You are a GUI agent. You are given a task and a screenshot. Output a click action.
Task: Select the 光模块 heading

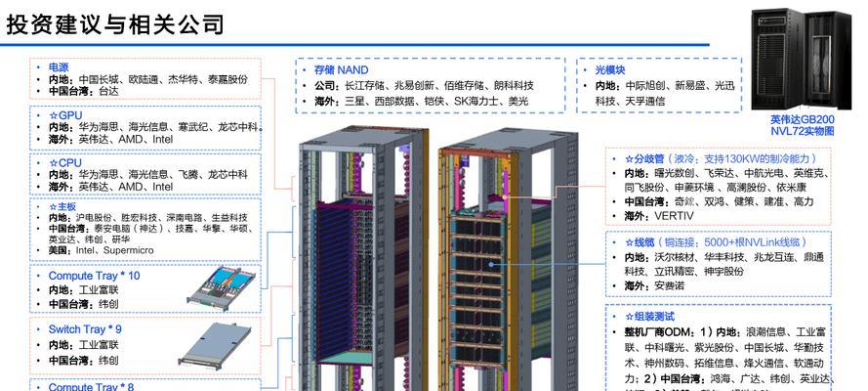coord(610,69)
